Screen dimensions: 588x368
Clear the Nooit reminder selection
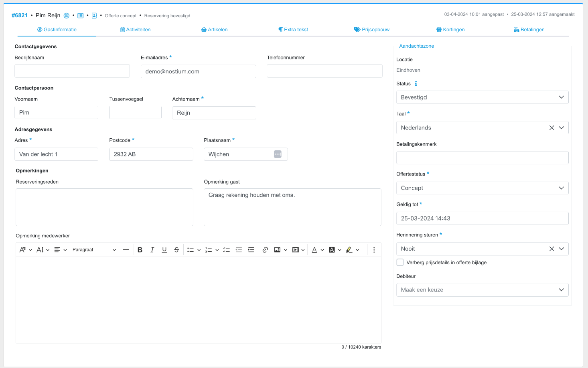tap(552, 249)
